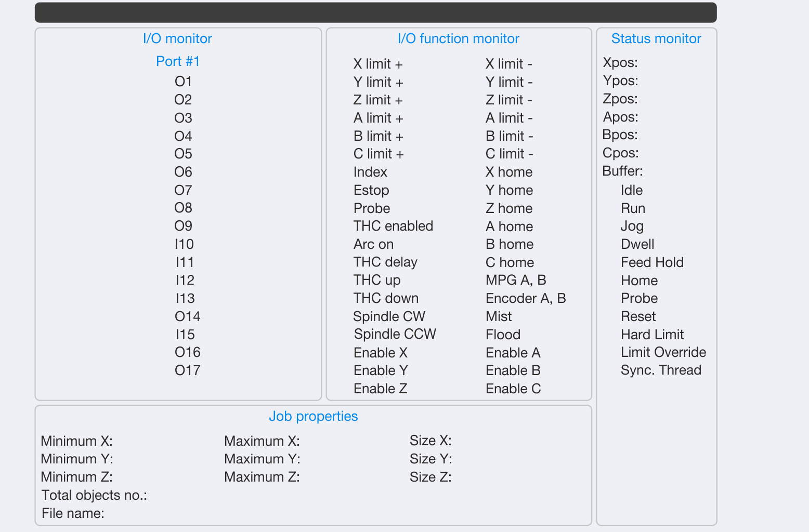Click the I/O function monitor title
809x532 pixels.
pos(458,38)
